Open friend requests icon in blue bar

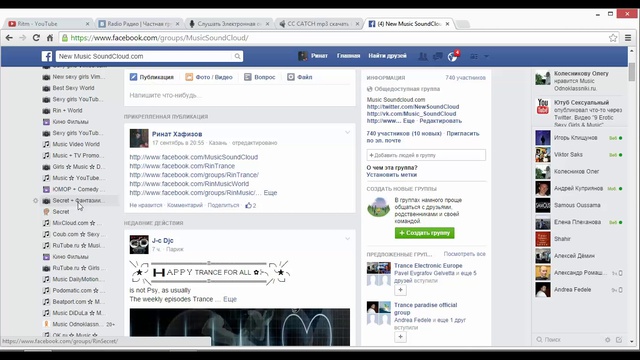pyautogui.click(x=423, y=56)
